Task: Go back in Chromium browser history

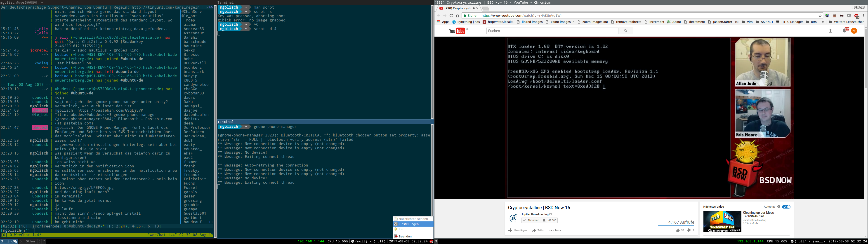Action: click(x=438, y=16)
